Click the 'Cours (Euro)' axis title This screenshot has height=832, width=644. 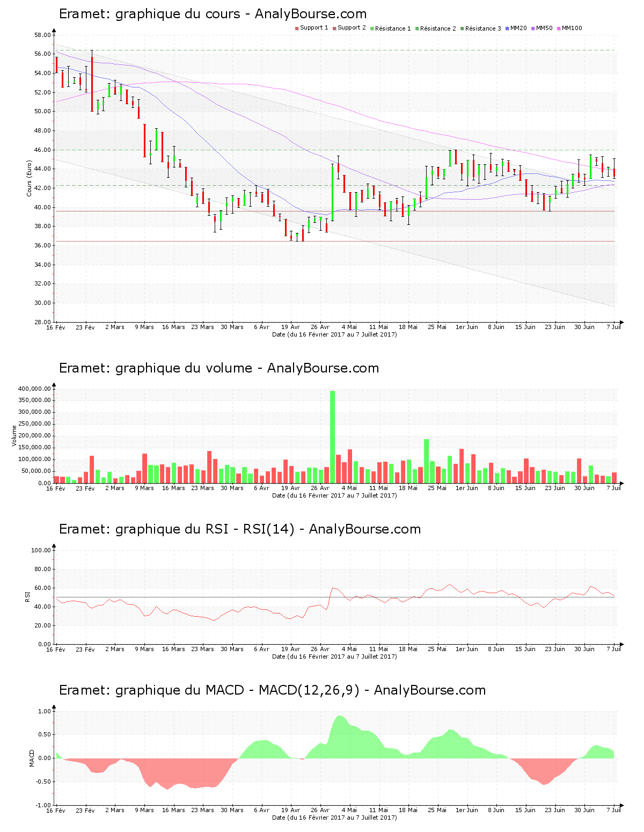click(x=30, y=178)
